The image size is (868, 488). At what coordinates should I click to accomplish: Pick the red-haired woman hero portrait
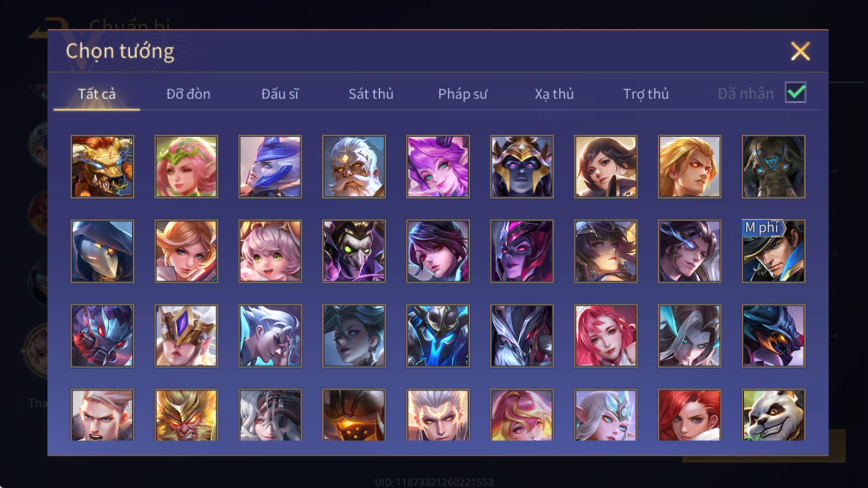click(x=690, y=415)
